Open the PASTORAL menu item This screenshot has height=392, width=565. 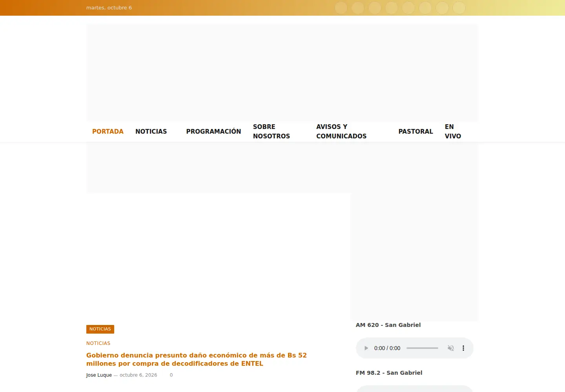416,132
